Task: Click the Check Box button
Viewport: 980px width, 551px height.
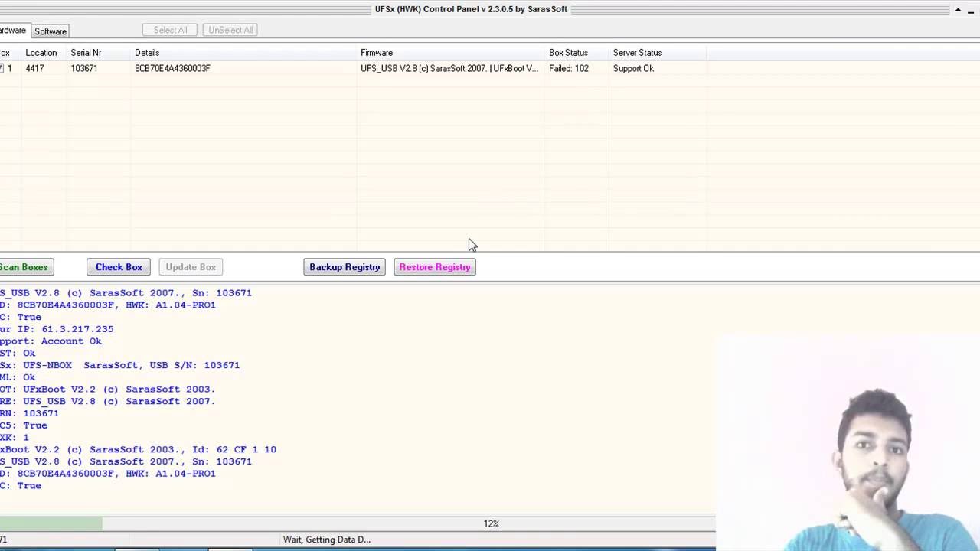Action: pos(119,267)
